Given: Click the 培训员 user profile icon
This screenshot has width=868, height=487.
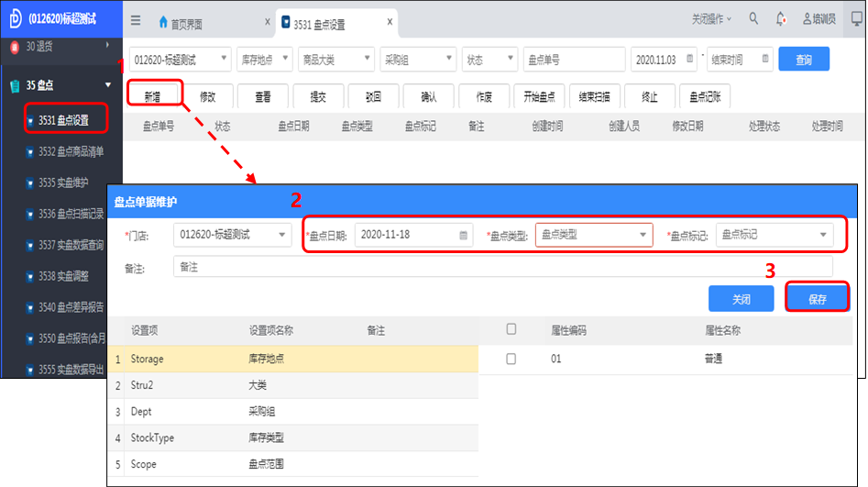Looking at the screenshot, I should click(807, 18).
